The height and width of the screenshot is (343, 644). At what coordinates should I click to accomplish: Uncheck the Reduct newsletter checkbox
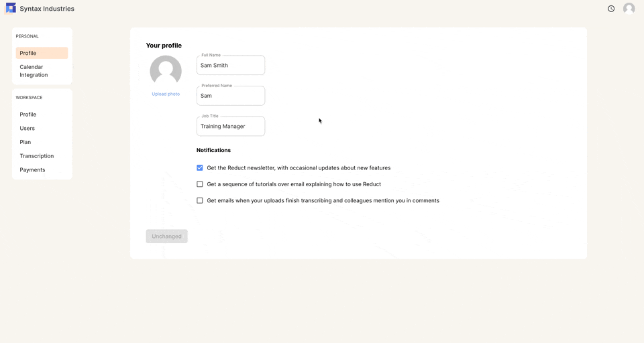pyautogui.click(x=200, y=167)
